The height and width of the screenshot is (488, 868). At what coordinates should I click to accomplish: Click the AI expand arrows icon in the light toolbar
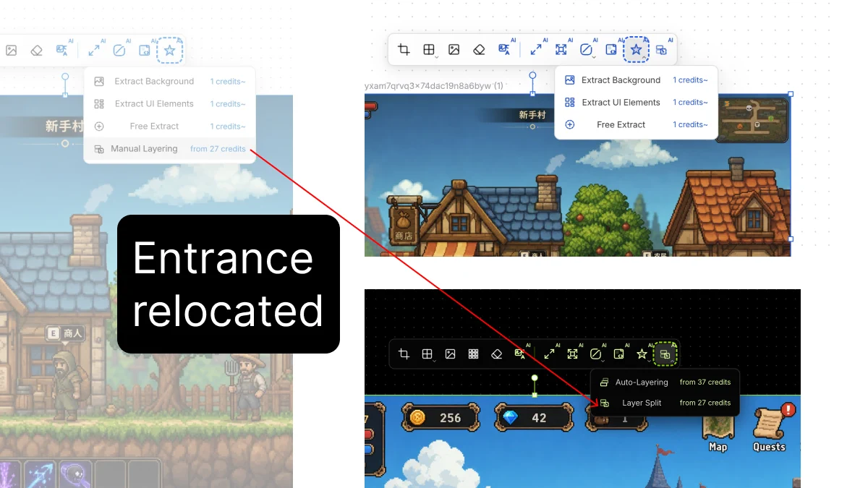tap(536, 50)
